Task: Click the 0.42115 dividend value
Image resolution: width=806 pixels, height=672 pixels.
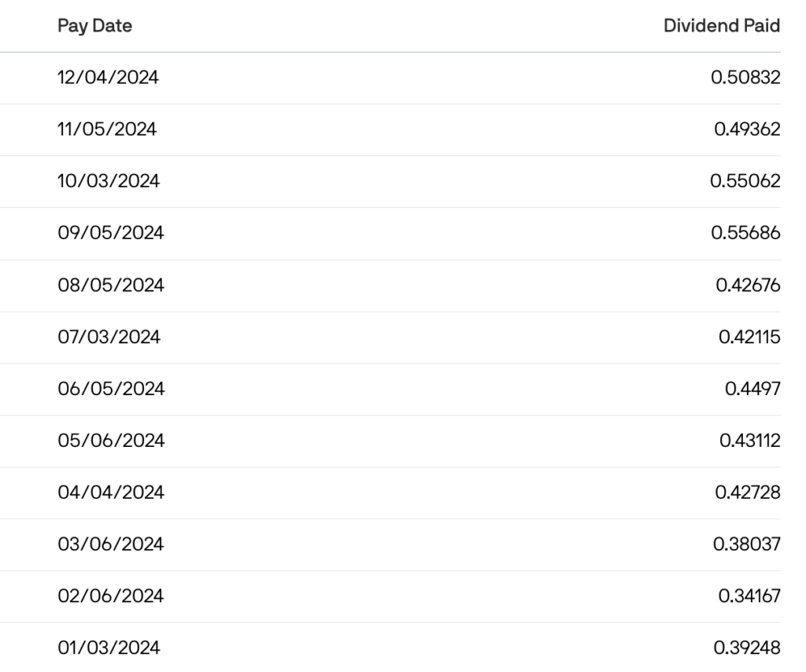Action: coord(749,338)
